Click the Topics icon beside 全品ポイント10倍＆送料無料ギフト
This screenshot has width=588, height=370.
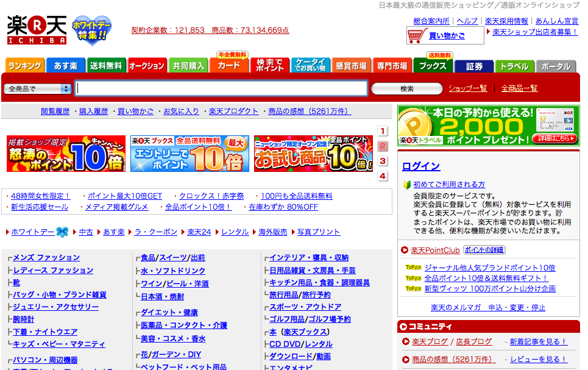point(413,278)
